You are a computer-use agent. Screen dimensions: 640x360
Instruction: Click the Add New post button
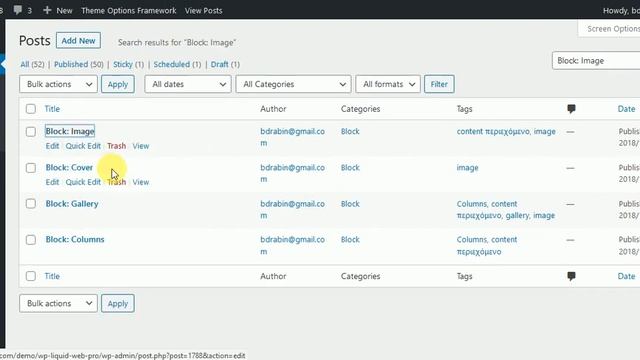pyautogui.click(x=78, y=40)
